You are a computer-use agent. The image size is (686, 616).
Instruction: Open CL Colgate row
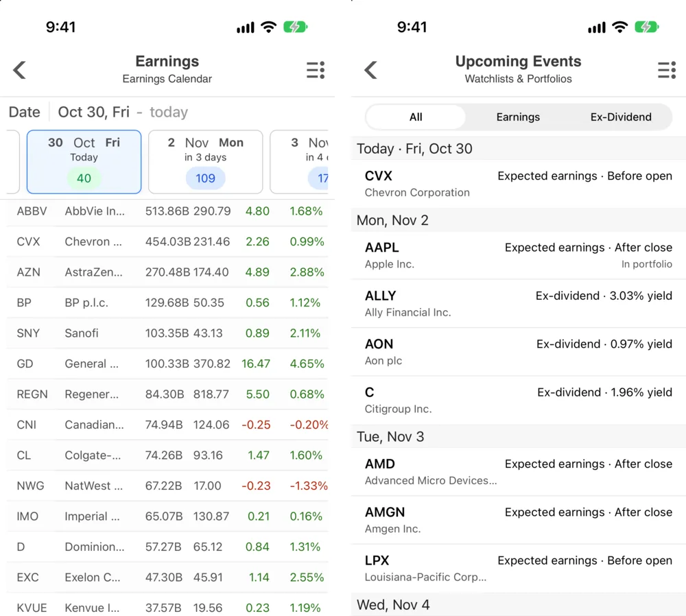click(167, 455)
